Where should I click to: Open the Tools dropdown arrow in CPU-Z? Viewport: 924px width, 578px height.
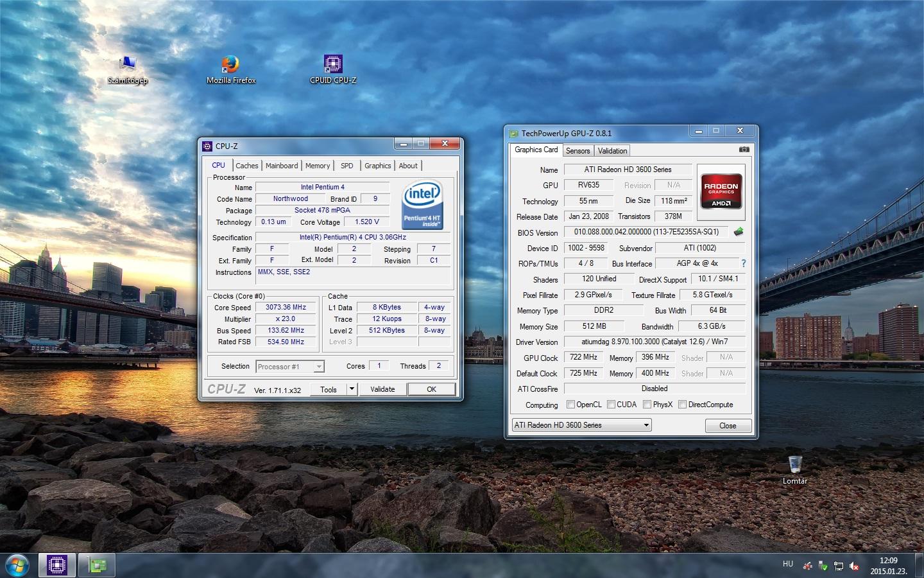pyautogui.click(x=351, y=389)
